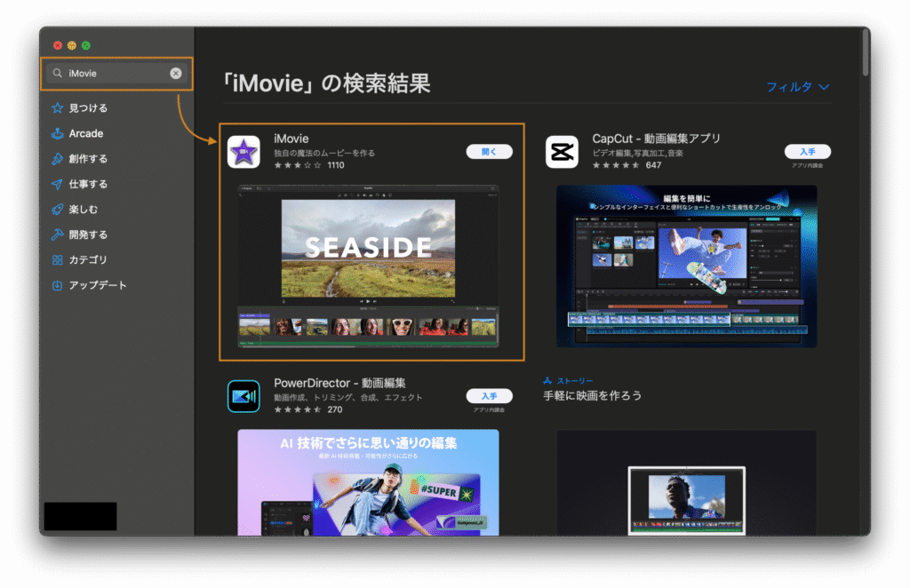The width and height of the screenshot is (910, 588).
Task: Click the iMovie app icon
Action: [243, 152]
